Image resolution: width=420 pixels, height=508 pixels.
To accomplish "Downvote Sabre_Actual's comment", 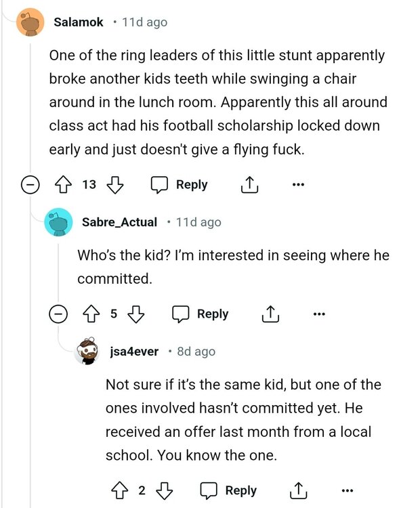I will [x=136, y=314].
